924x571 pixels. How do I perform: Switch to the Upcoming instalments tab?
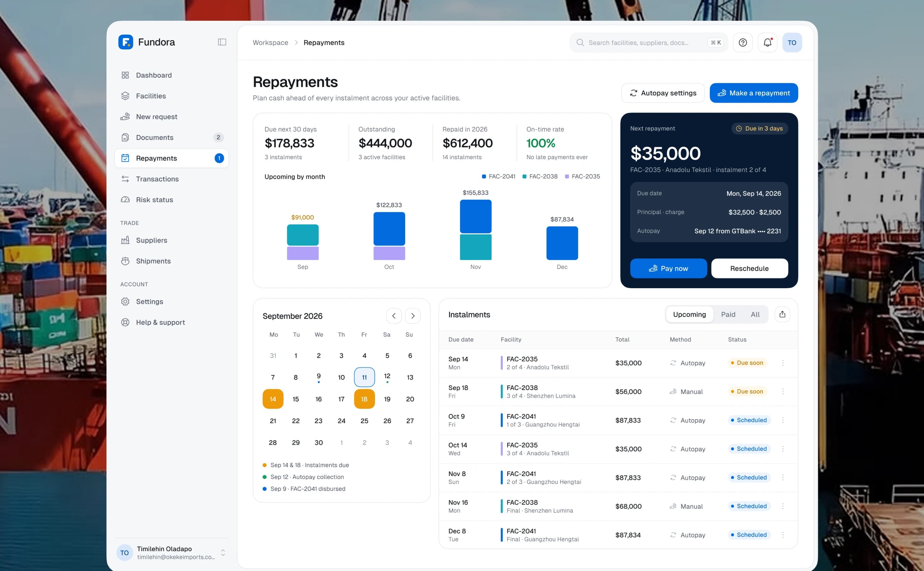click(689, 315)
